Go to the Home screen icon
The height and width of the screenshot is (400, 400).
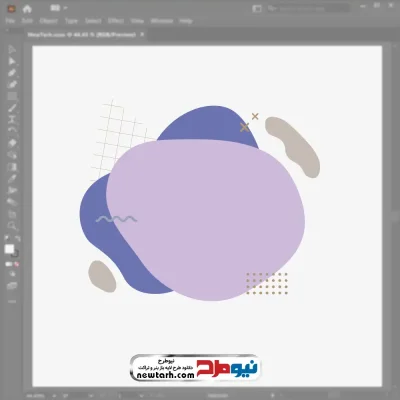[27, 9]
